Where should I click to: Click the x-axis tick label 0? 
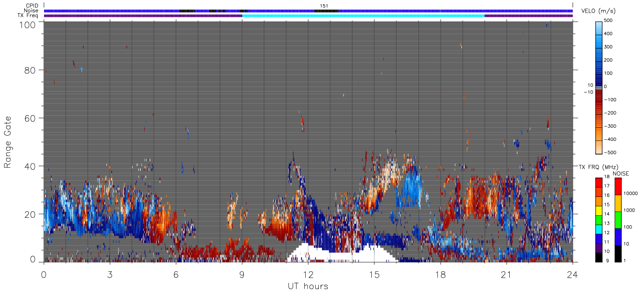point(44,274)
